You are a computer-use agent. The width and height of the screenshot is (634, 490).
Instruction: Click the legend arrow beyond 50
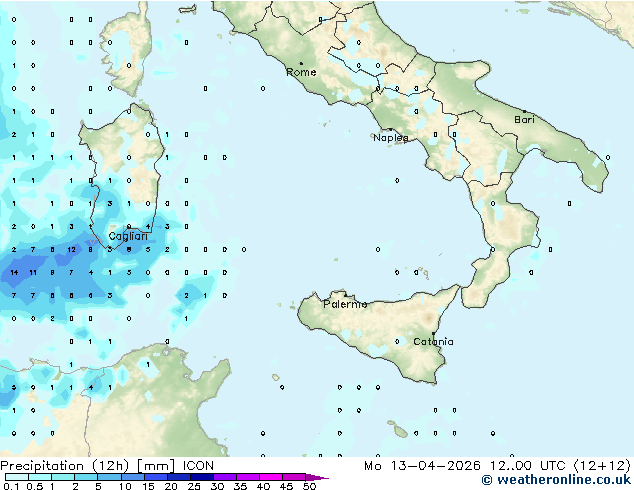click(x=317, y=477)
